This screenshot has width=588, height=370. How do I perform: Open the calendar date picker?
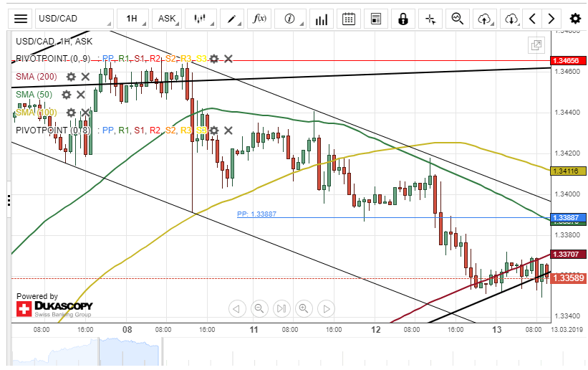point(349,19)
